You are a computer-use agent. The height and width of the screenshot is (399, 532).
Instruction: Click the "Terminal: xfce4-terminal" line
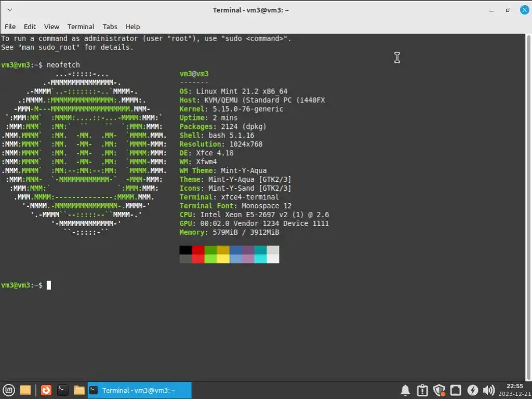tap(229, 197)
